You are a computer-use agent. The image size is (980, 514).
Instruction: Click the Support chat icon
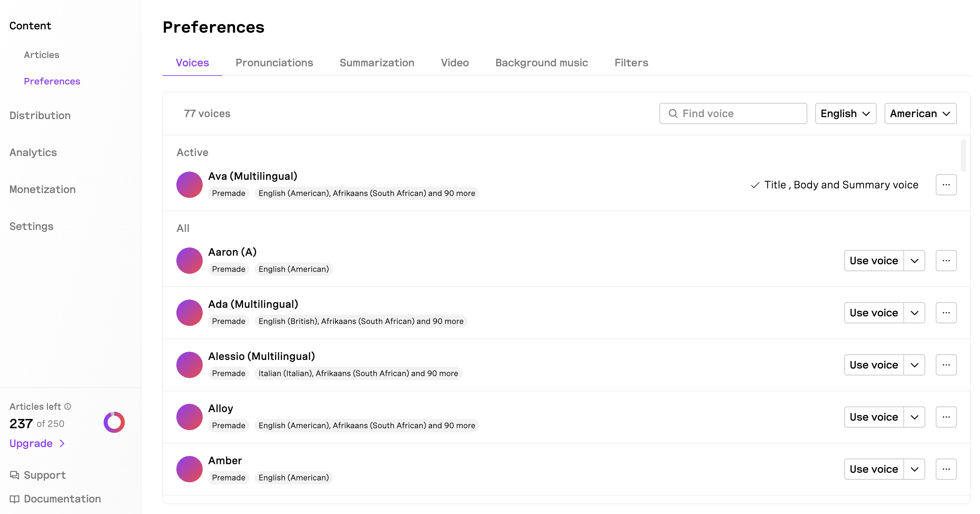[15, 475]
